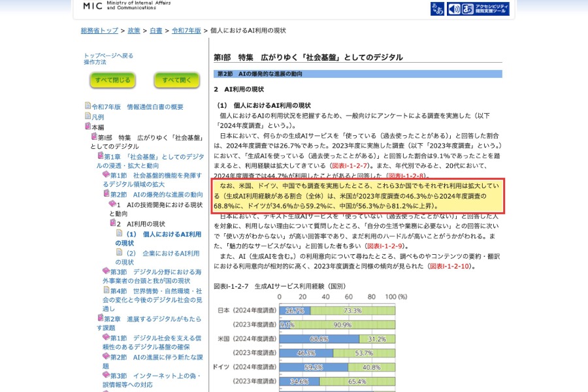Open 第1節 デジタル社会を支える信頼性 link
The width and height of the screenshot is (588, 392).
152,342
